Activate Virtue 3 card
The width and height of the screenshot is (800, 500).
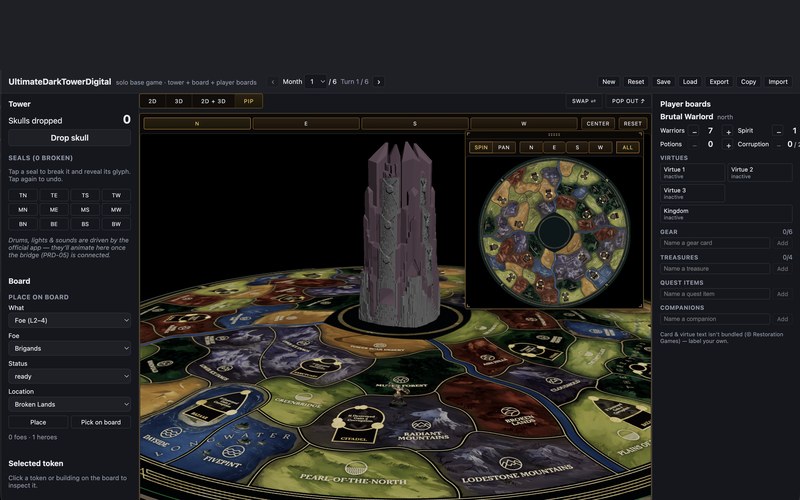(692, 193)
